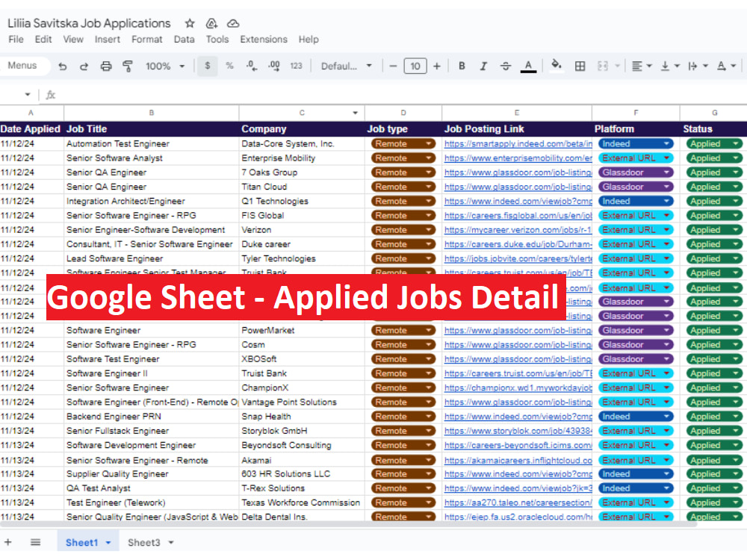Open the View menu

(x=73, y=40)
